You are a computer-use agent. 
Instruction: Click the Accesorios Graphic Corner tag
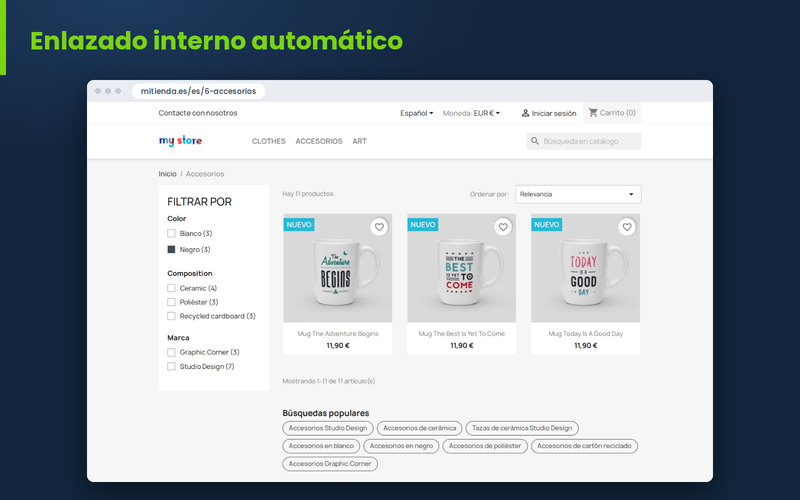tap(330, 464)
